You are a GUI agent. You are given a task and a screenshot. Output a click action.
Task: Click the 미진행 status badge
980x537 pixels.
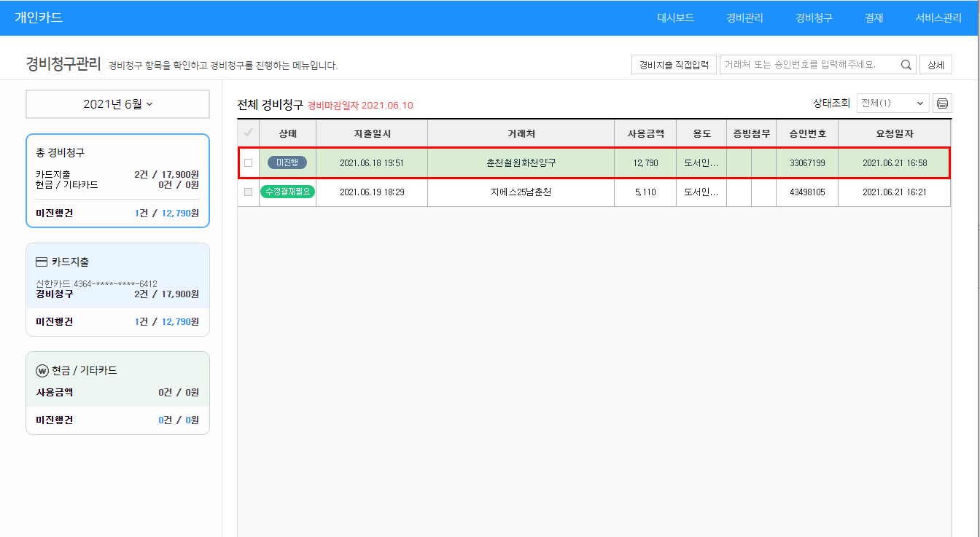(x=287, y=162)
